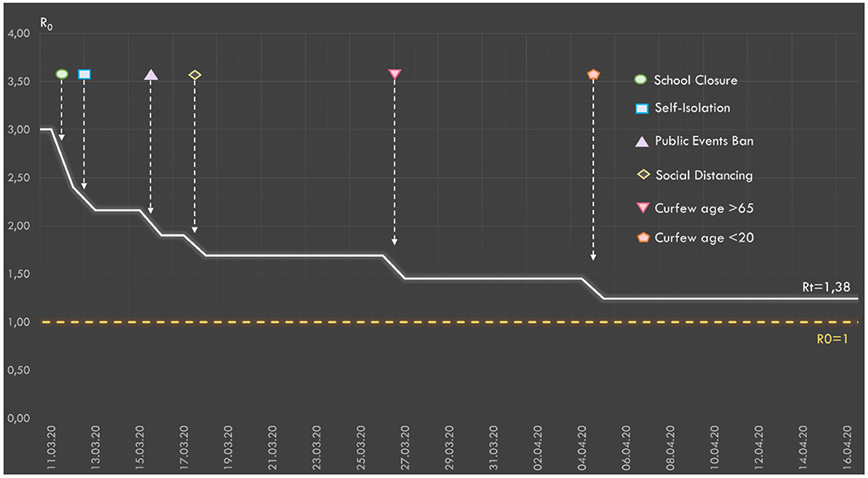Click the orange Curfew age <20 pentagon marker
868x478 pixels.
click(593, 74)
